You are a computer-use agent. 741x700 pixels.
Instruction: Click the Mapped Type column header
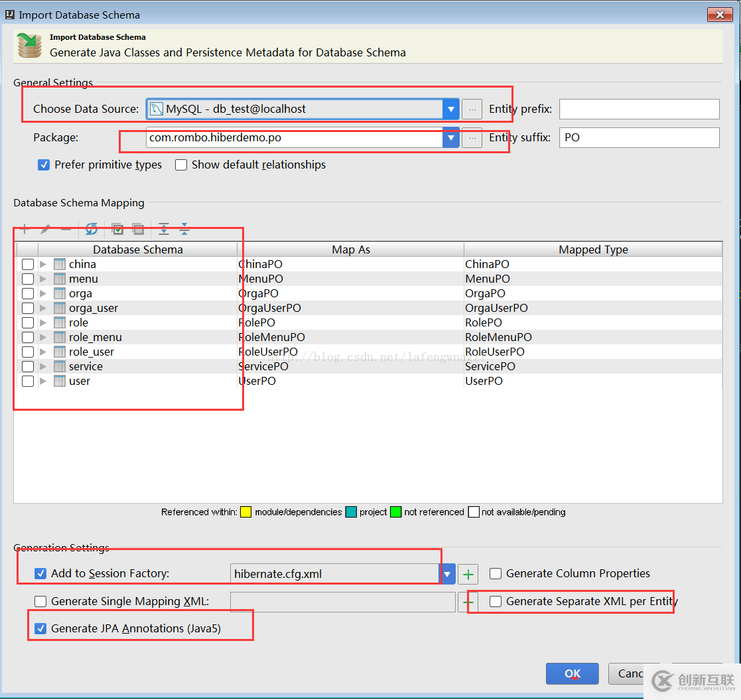click(593, 249)
